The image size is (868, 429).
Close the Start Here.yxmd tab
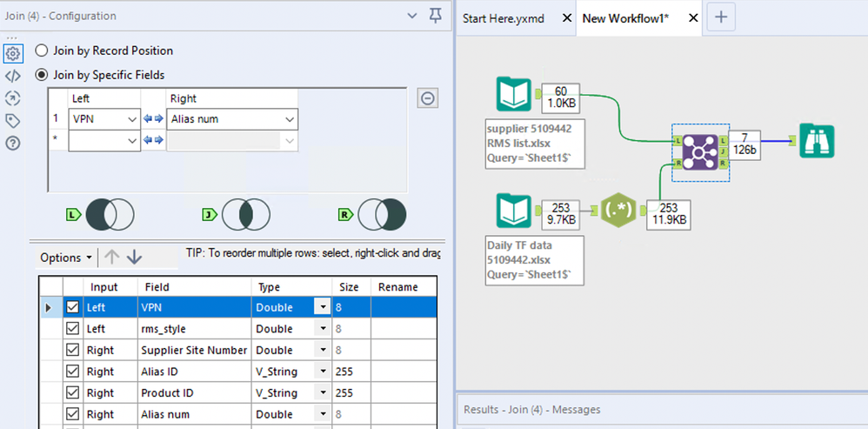(x=566, y=18)
